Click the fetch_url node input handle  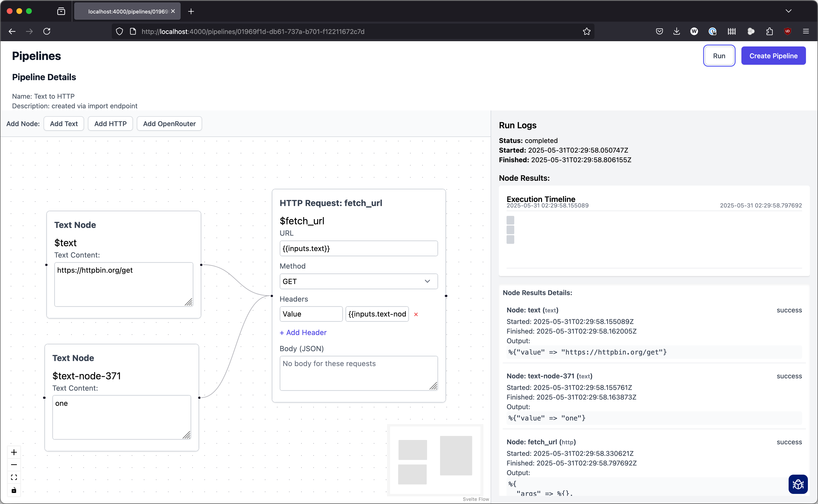coord(272,296)
